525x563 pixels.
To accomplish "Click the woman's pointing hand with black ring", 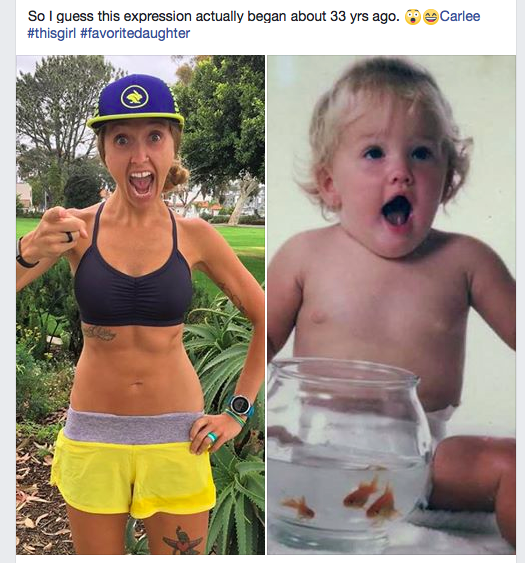I will pos(62,229).
